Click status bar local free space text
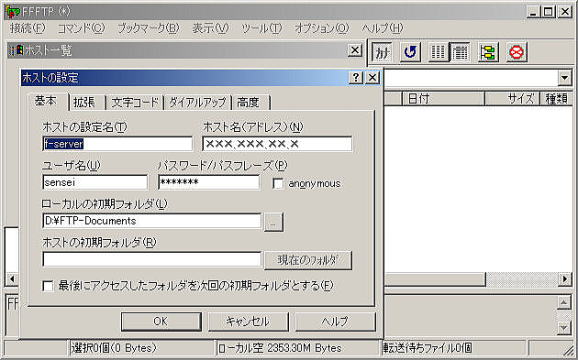The image size is (578, 360). point(280,348)
